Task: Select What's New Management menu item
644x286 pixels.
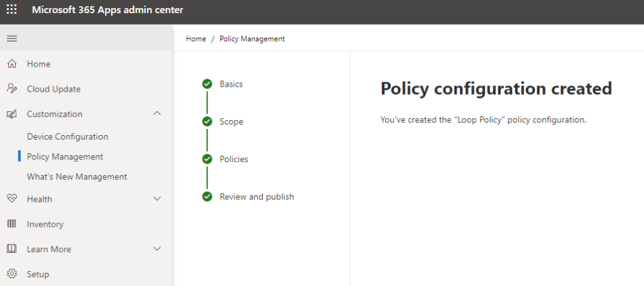Action: pyautogui.click(x=77, y=177)
